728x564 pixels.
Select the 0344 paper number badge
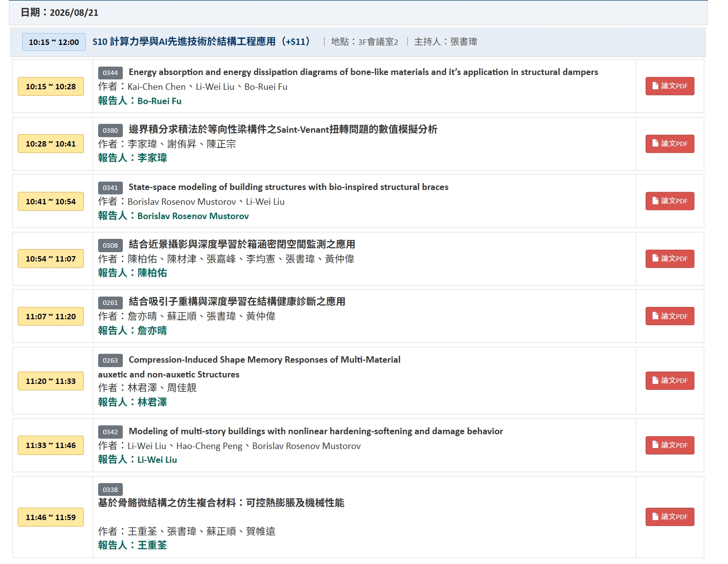point(110,73)
